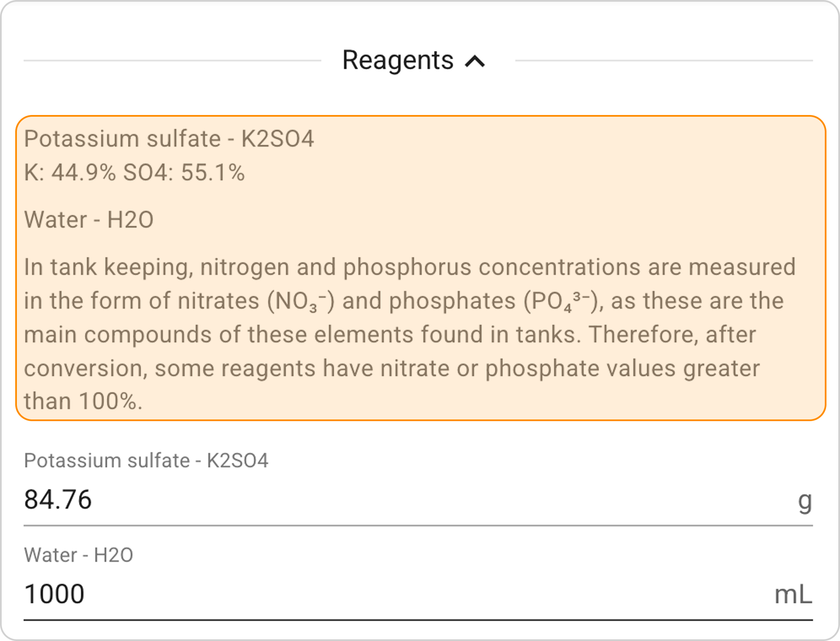This screenshot has height=641, width=840.
Task: Click the "than 100%." closing text
Action: tap(83, 401)
